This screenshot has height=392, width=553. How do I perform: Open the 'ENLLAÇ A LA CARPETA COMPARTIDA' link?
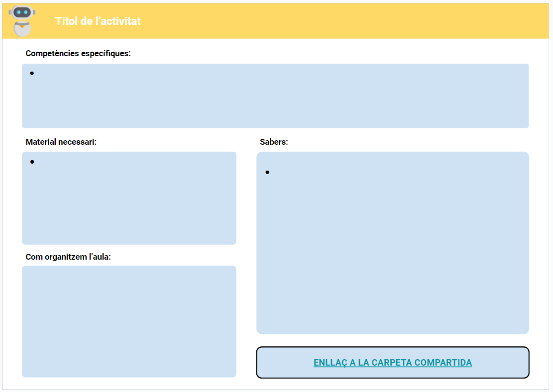pos(392,363)
